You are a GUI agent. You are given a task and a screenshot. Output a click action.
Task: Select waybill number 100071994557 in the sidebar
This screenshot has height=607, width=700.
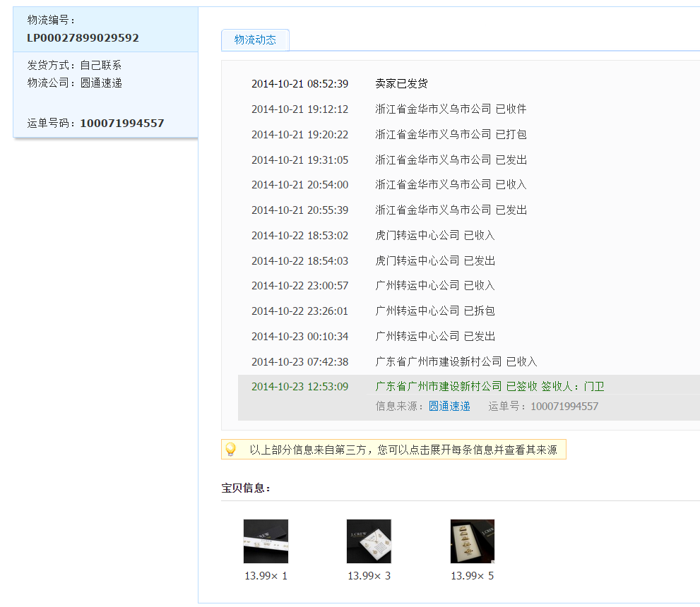(x=122, y=123)
